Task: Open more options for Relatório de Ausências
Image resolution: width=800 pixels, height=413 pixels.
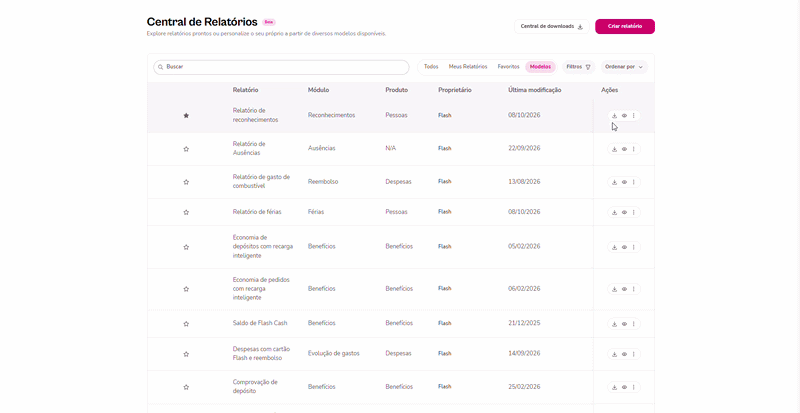Action: click(634, 149)
